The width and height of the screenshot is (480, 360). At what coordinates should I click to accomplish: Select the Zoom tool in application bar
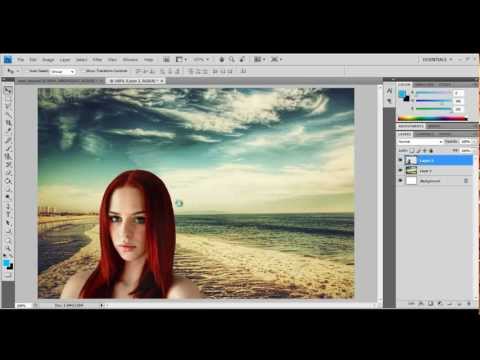pos(232,59)
